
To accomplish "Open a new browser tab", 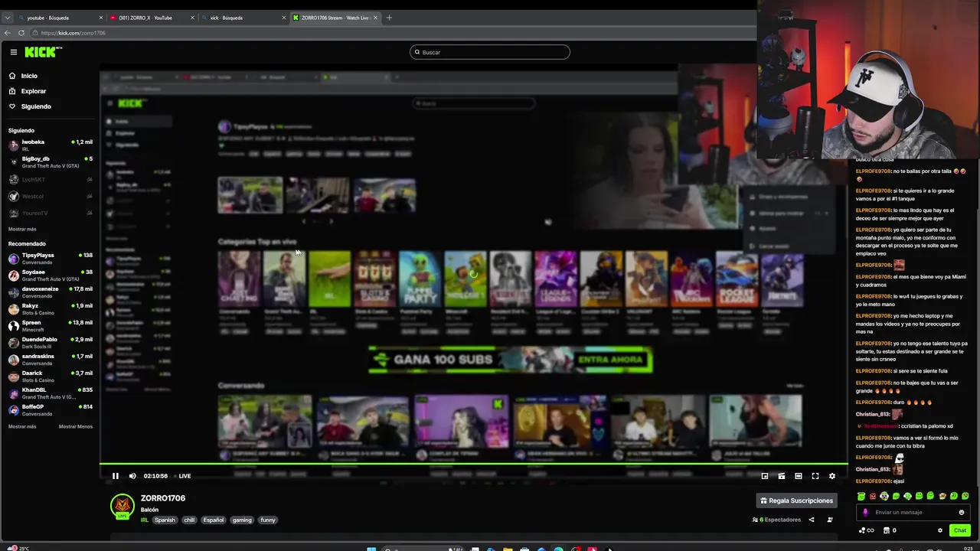I will pos(389,18).
